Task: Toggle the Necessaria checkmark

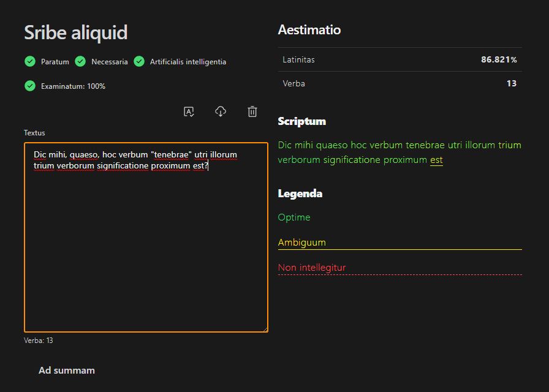Action: click(x=80, y=61)
